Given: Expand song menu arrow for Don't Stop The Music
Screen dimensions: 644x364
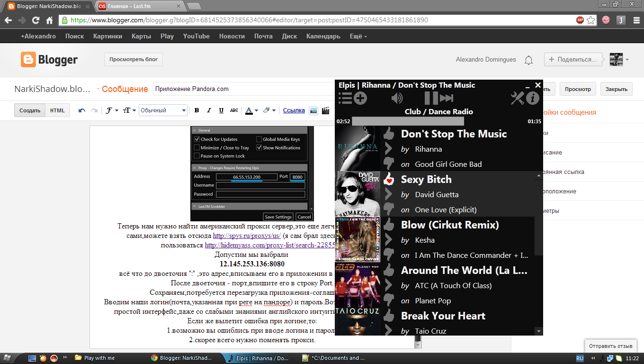Looking at the screenshot, I should 389,148.
